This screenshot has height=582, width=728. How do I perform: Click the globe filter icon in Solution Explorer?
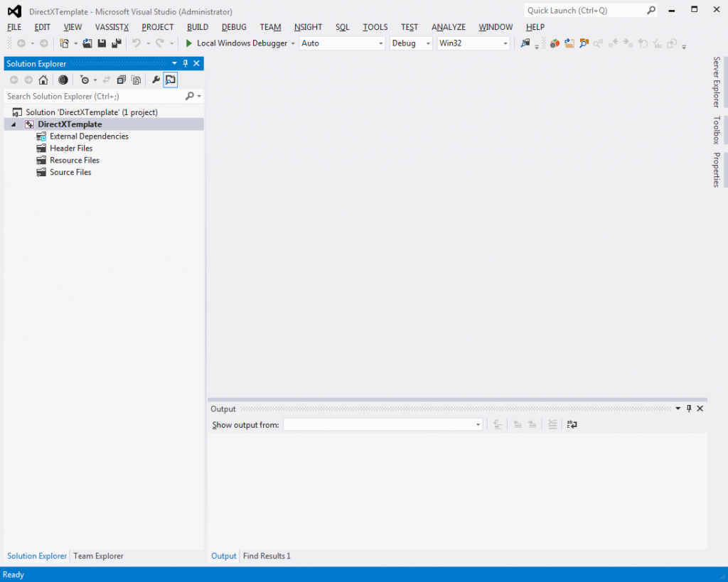pyautogui.click(x=63, y=80)
